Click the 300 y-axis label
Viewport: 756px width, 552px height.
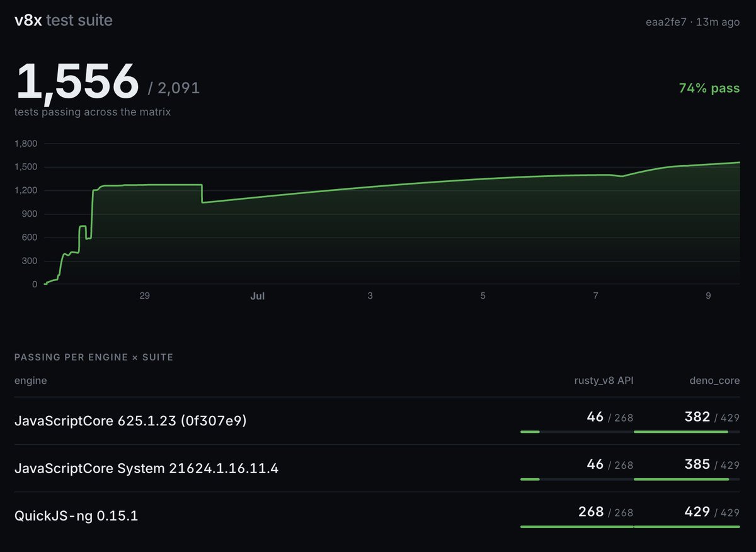tap(30, 261)
